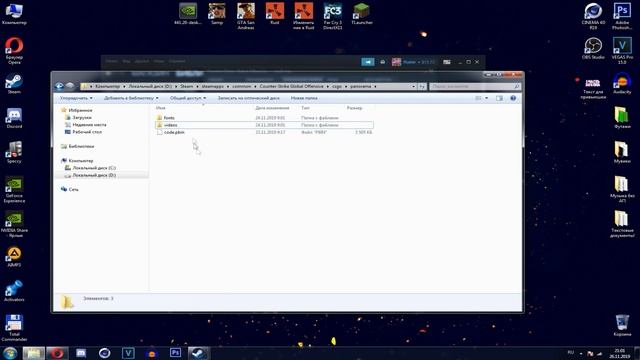Screen dimensions: 640x360
Task: Open the Компьютер desktop icon
Action: [14, 13]
